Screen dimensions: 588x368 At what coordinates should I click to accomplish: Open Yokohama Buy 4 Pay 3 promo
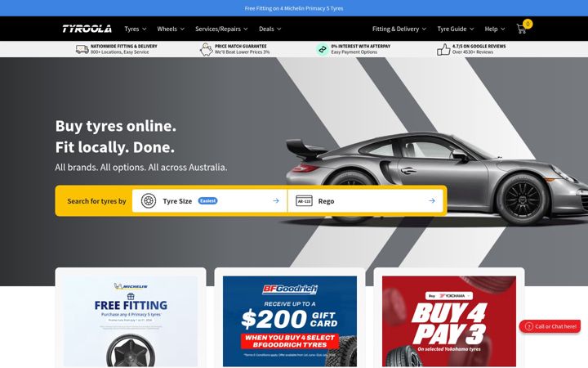point(449,319)
